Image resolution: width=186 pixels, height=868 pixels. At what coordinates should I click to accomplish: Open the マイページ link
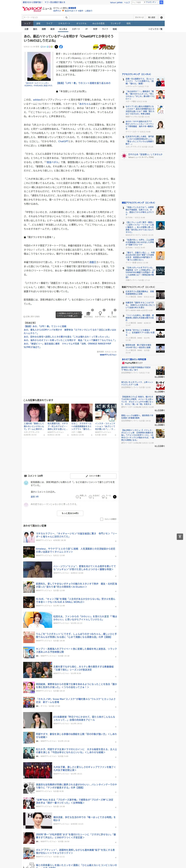[x=139, y=18]
